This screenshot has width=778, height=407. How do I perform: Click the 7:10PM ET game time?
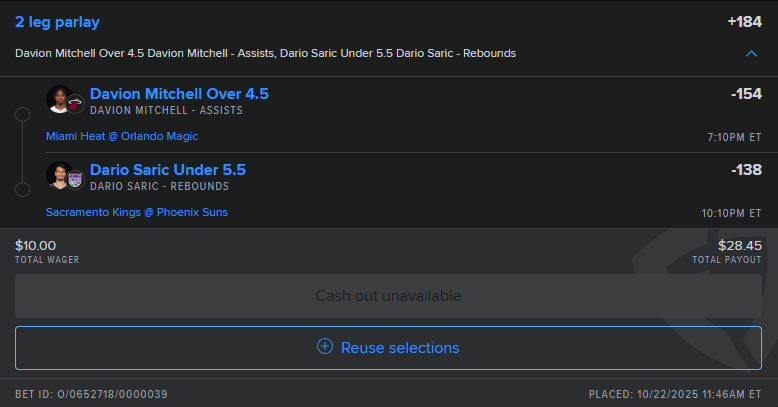734,137
